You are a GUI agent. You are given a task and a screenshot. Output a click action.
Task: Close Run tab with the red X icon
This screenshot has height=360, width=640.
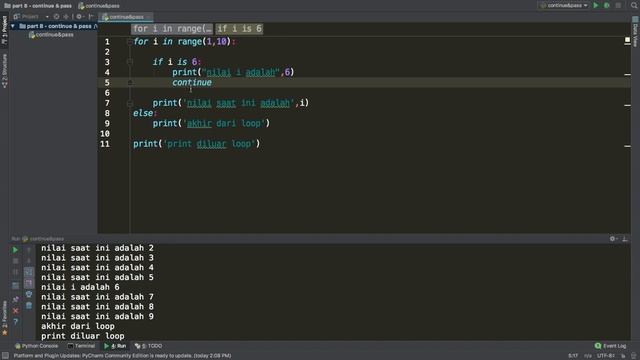[x=16, y=311]
